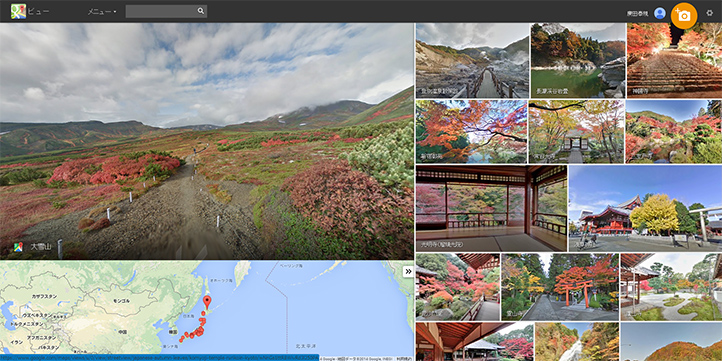Collapse the map with double-chevron button
The image size is (722, 361).
coord(408,272)
